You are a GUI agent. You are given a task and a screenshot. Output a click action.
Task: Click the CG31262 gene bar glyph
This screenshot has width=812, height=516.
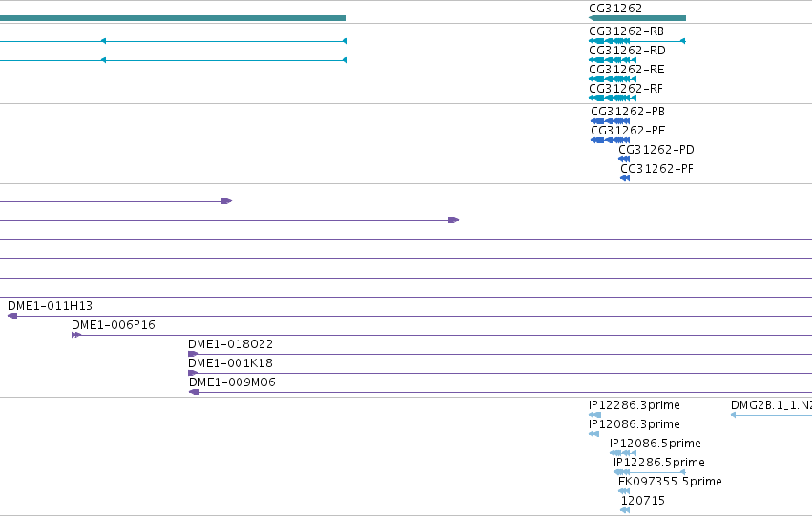(x=637, y=18)
